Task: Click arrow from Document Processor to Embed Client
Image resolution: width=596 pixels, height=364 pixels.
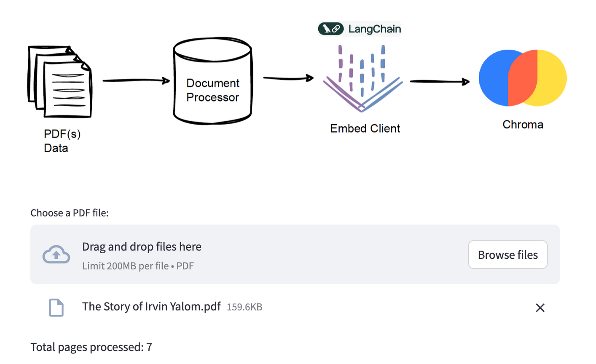Action: [x=288, y=78]
